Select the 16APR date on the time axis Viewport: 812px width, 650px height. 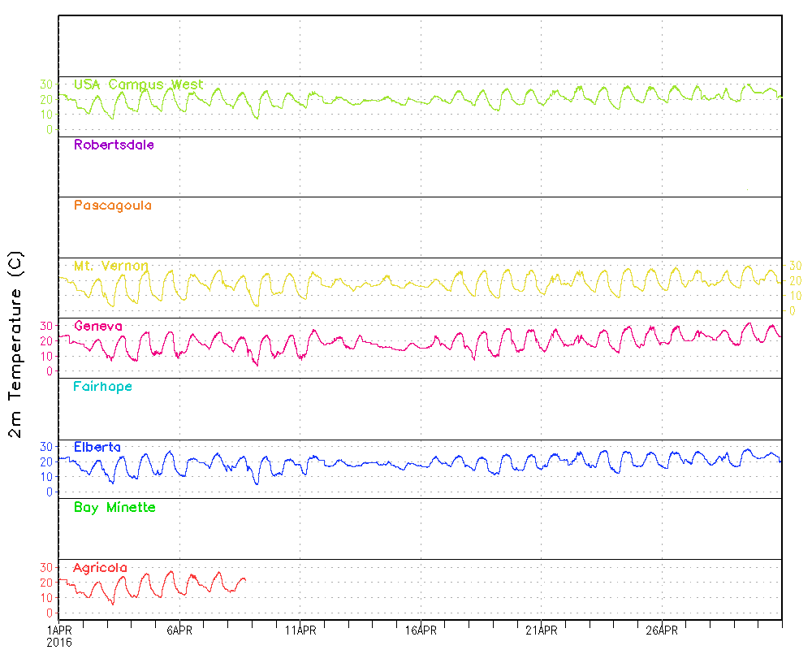[421, 630]
